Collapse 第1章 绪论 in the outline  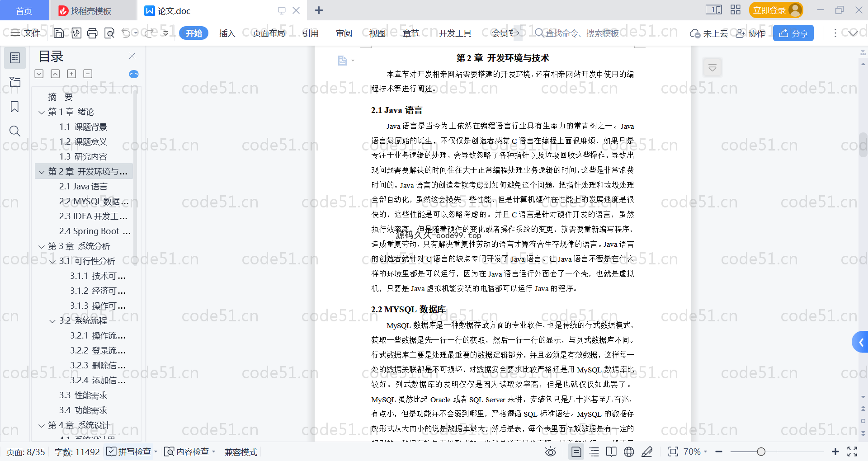tap(42, 112)
